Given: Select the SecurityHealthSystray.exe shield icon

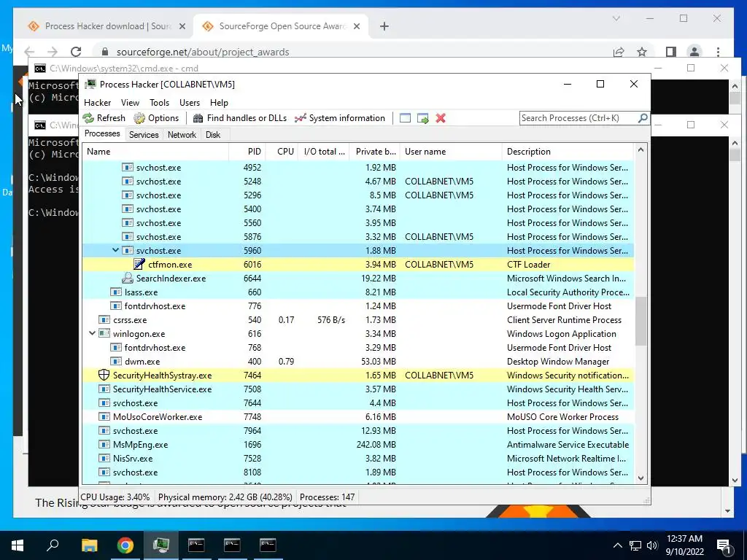Looking at the screenshot, I should click(x=104, y=376).
